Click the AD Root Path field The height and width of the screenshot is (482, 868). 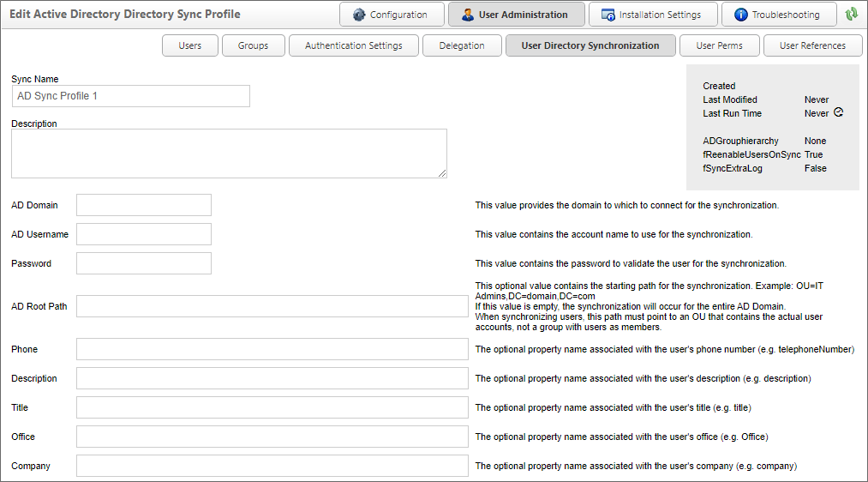click(x=272, y=306)
